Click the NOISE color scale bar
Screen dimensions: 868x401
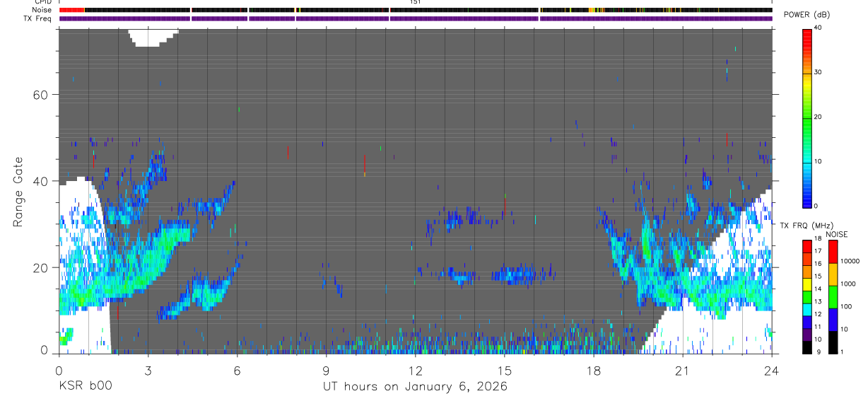[x=833, y=296]
